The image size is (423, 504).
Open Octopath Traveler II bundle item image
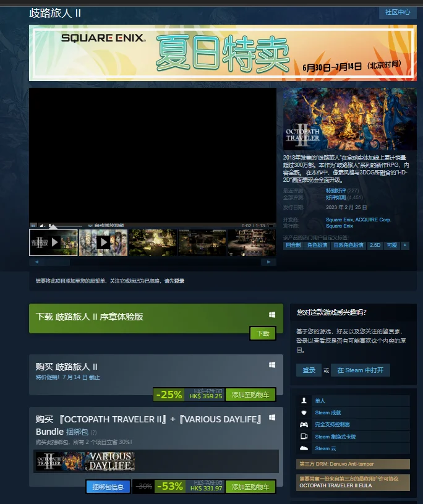tap(61, 461)
